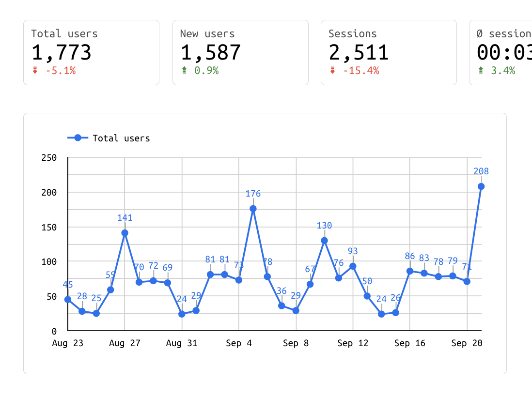Toggle the Total users legend series

click(x=121, y=138)
